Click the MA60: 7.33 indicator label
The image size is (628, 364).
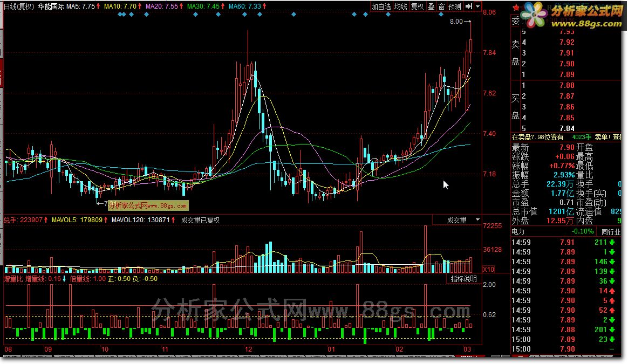(x=245, y=6)
